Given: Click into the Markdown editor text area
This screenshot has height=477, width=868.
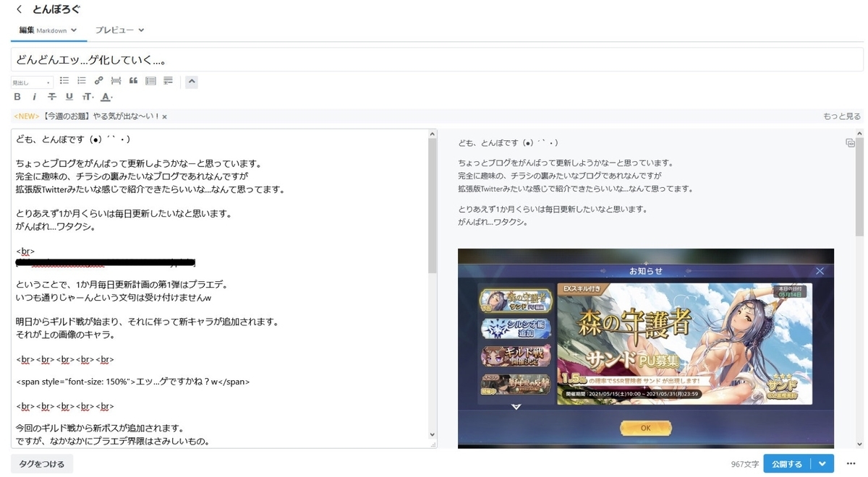Looking at the screenshot, I should tap(219, 288).
